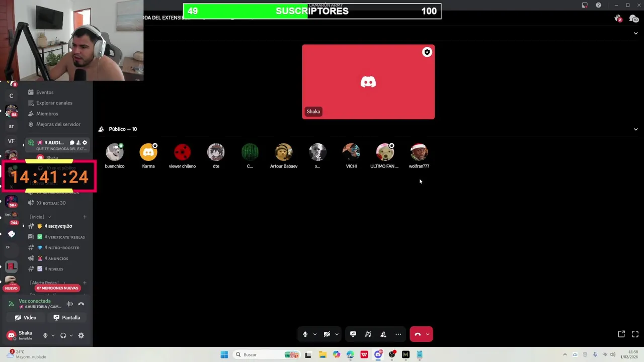Open the VF server in the server list
644x362 pixels.
11,141
